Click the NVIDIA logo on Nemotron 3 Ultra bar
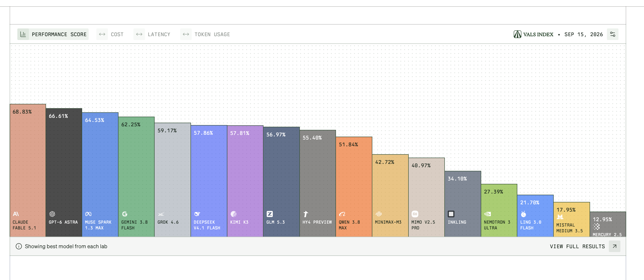644x280 pixels. (x=487, y=214)
